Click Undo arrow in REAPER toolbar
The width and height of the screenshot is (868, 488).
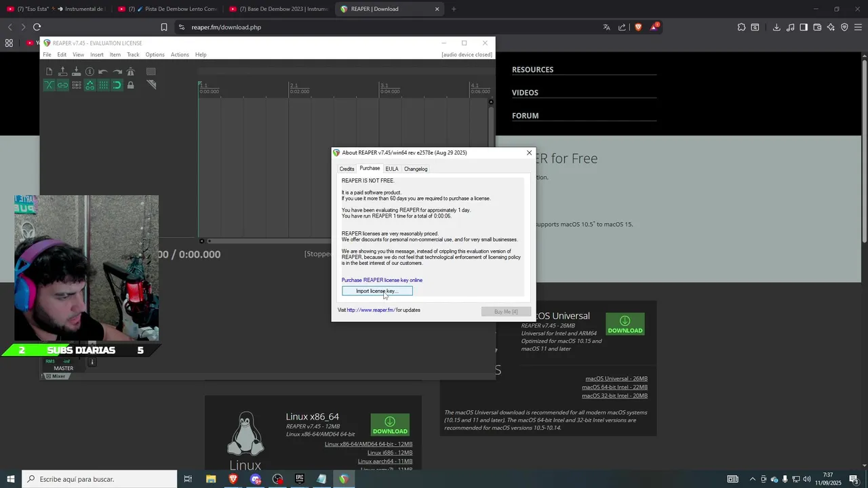[103, 71]
